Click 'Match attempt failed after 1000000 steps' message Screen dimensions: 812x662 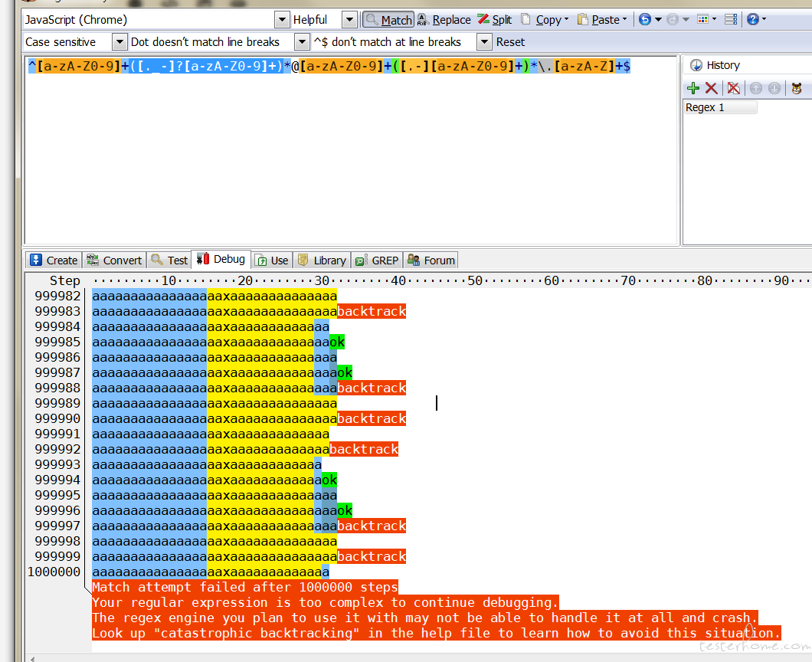(x=245, y=587)
